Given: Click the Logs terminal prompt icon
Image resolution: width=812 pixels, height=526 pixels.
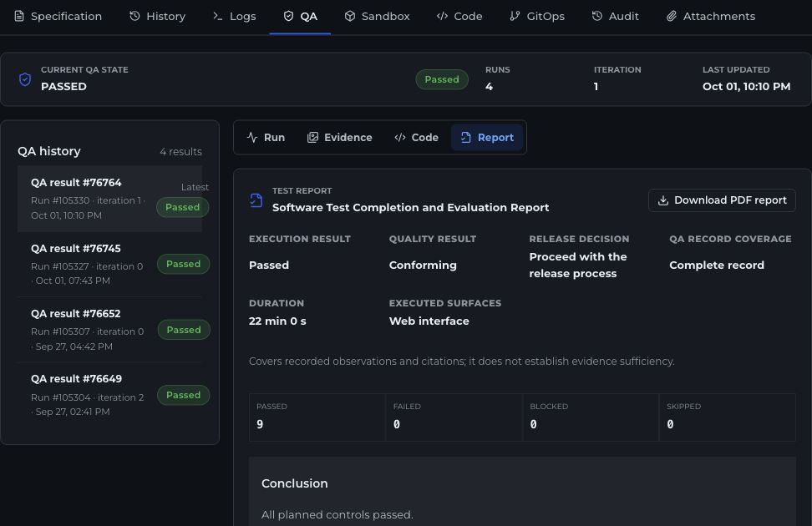Looking at the screenshot, I should pos(217,16).
